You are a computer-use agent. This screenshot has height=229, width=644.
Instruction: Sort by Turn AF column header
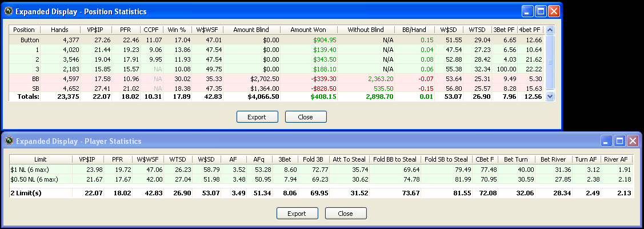[586, 159]
